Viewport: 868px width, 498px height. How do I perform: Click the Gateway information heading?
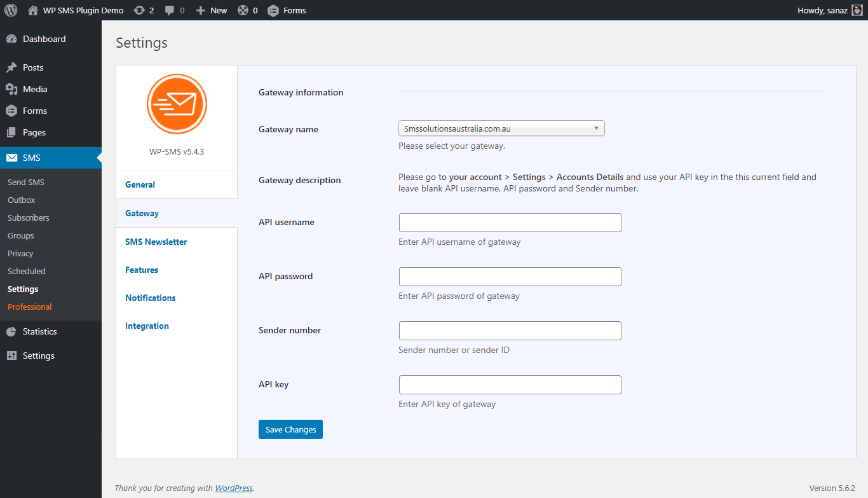pyautogui.click(x=301, y=92)
